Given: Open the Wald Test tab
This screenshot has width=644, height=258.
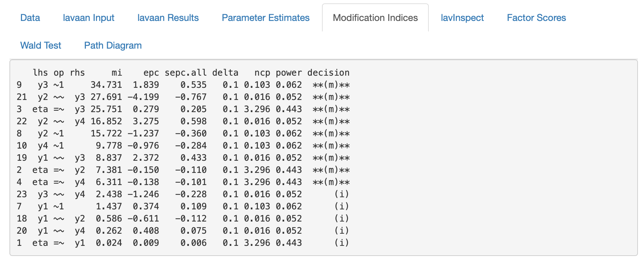Looking at the screenshot, I should pyautogui.click(x=41, y=45).
